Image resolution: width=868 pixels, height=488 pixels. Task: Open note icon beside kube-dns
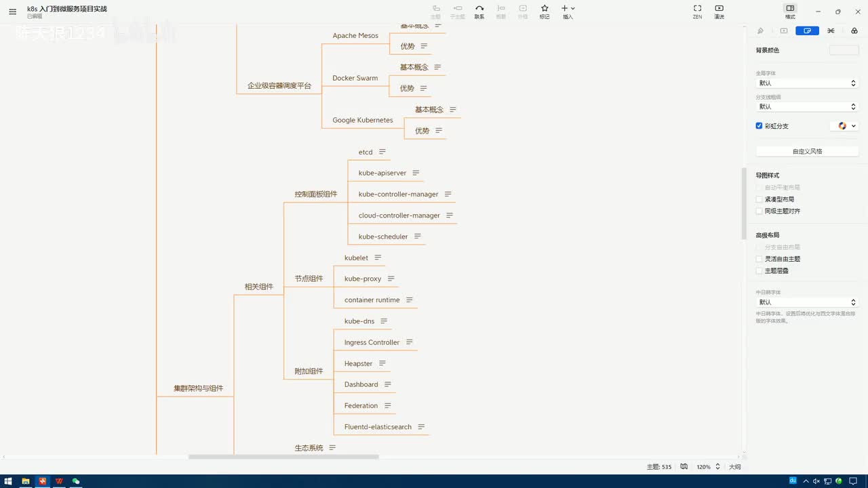(384, 321)
